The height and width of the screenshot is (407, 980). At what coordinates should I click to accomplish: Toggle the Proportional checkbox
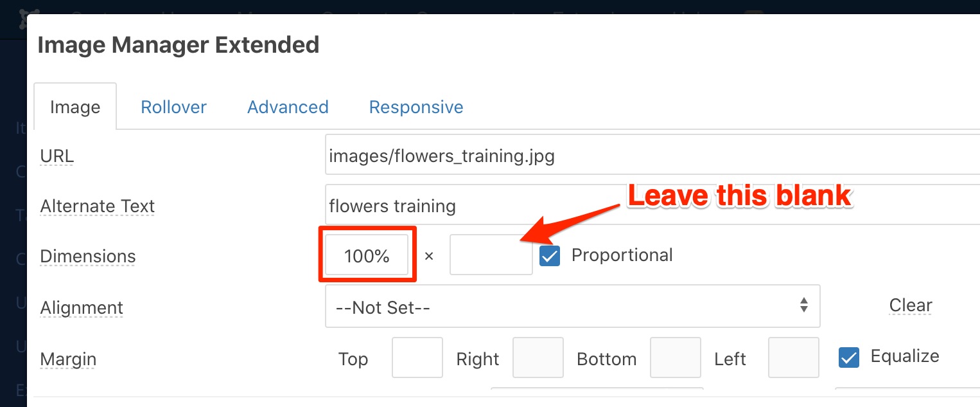550,256
